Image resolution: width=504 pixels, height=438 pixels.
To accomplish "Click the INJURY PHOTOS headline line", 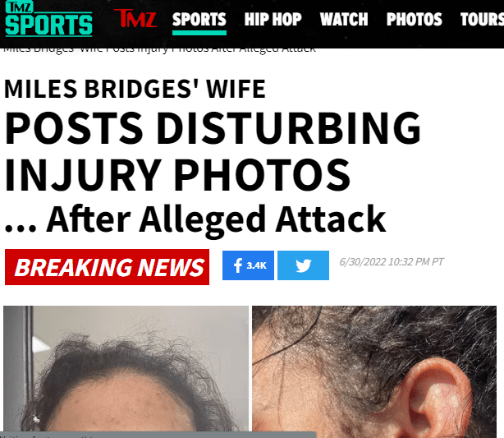I will coord(177,175).
